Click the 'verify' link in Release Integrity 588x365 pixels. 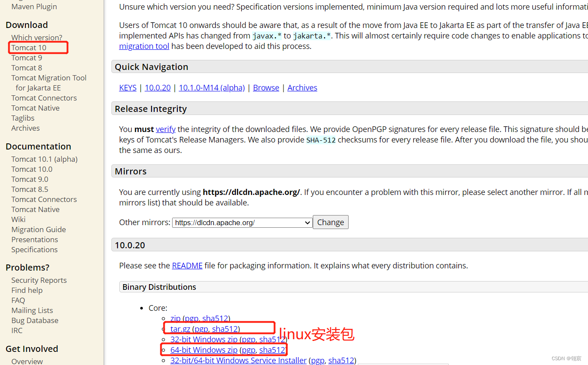pyautogui.click(x=166, y=129)
